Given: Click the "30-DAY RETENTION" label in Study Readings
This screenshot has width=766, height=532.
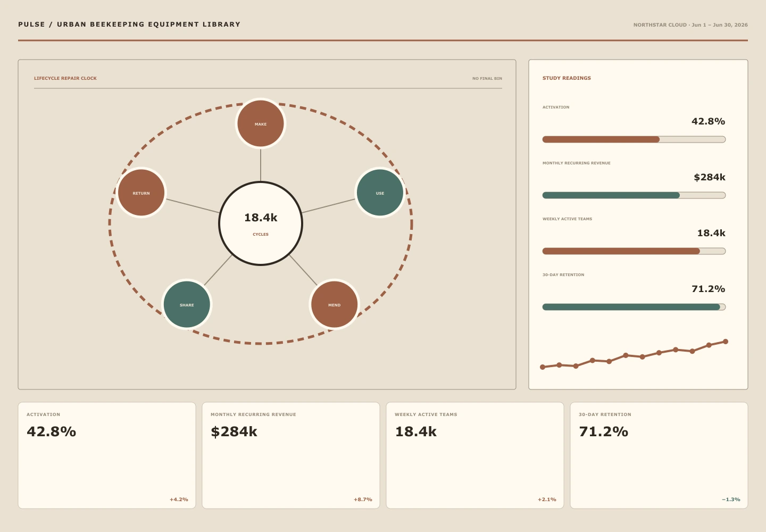Looking at the screenshot, I should (563, 275).
